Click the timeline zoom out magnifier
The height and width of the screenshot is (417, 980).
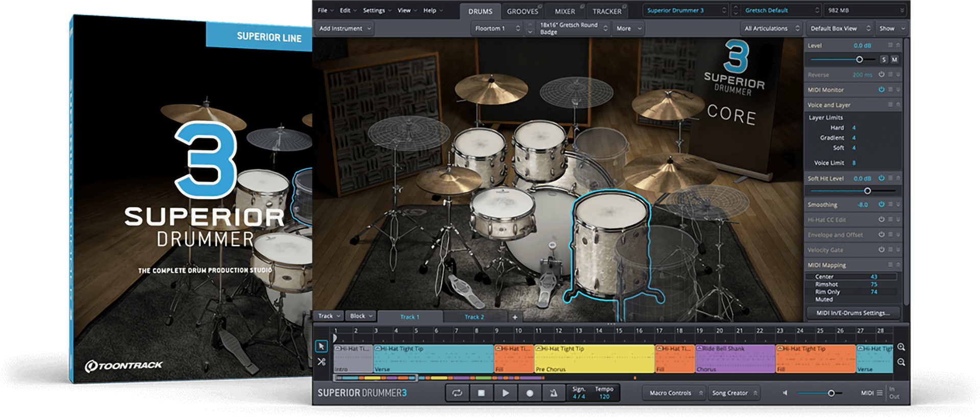tap(901, 362)
